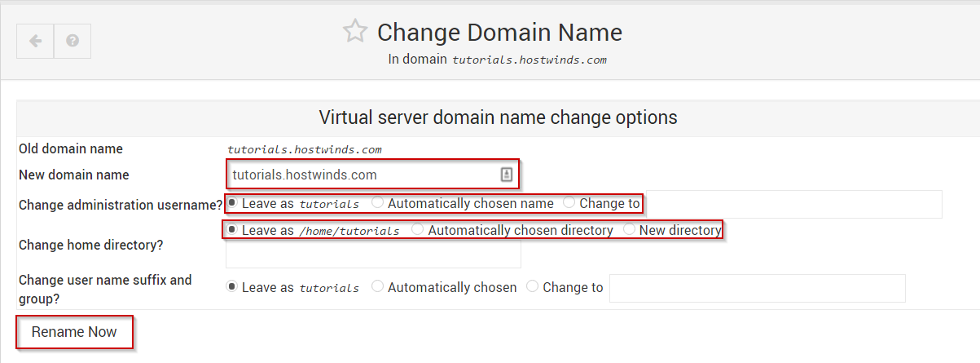This screenshot has height=363, width=980.
Task: Select New directory radio button
Action: [629, 230]
